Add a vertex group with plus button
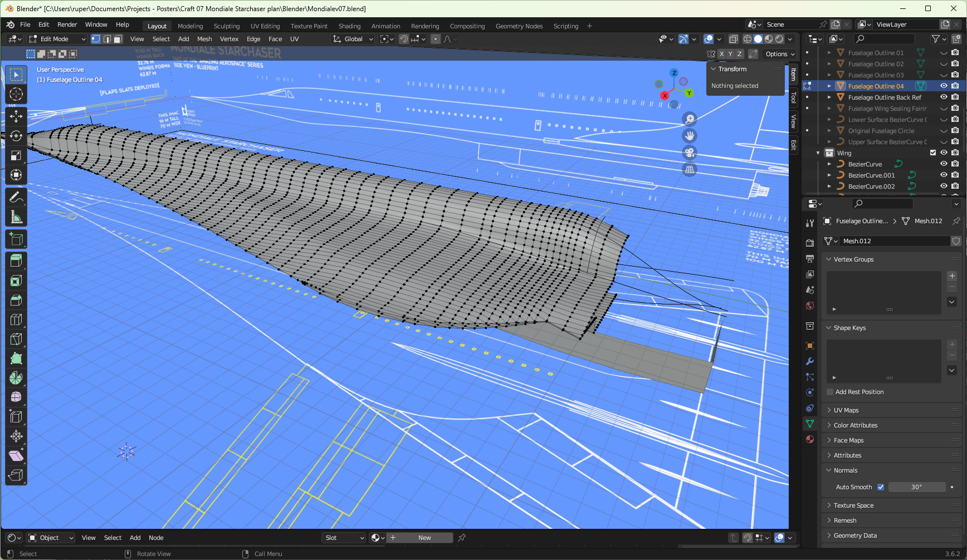This screenshot has height=560, width=967. coord(952,276)
